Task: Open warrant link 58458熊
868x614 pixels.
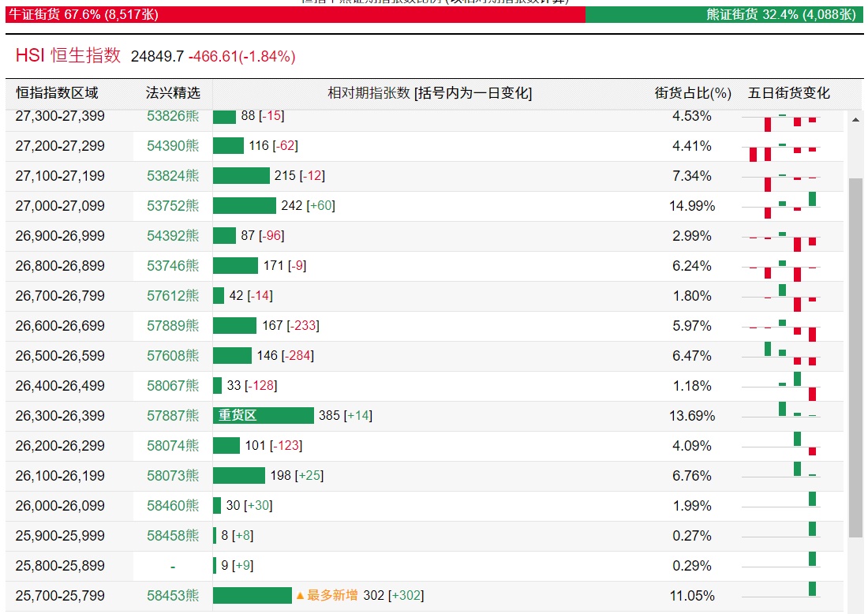Action: 173,535
